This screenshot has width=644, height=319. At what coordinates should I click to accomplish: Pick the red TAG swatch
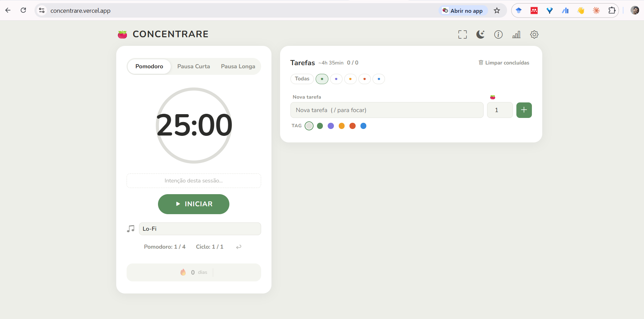click(x=353, y=126)
